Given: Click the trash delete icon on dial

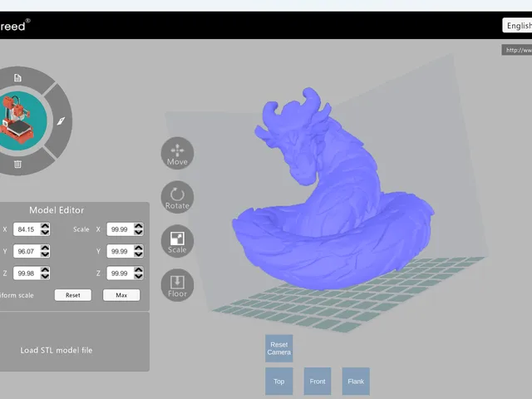Looking at the screenshot, I should tap(17, 165).
